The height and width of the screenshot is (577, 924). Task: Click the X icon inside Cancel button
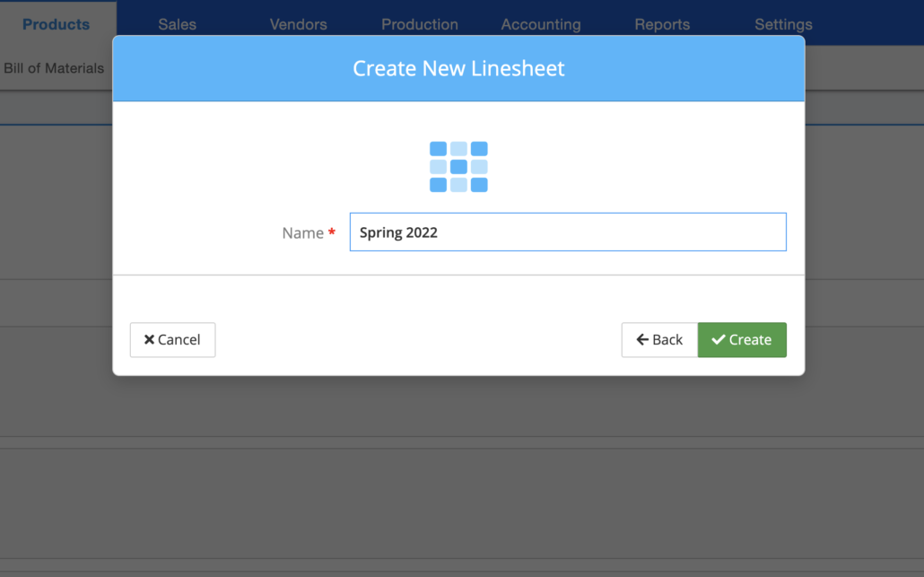[150, 339]
